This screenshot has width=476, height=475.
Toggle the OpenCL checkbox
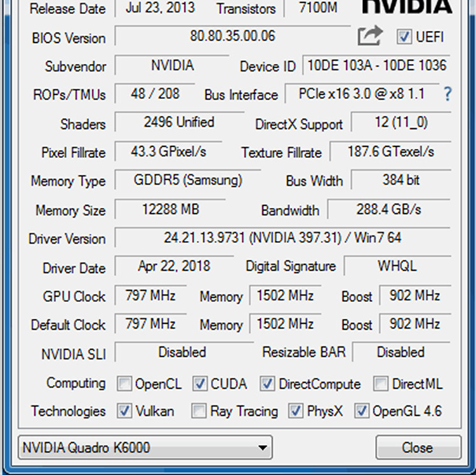[x=124, y=384]
